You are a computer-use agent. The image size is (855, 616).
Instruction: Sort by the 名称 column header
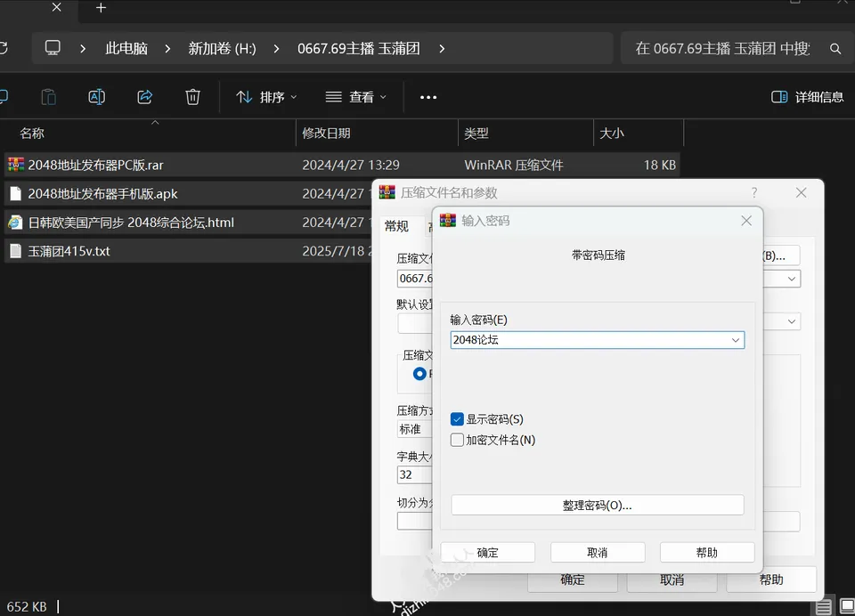[32, 133]
